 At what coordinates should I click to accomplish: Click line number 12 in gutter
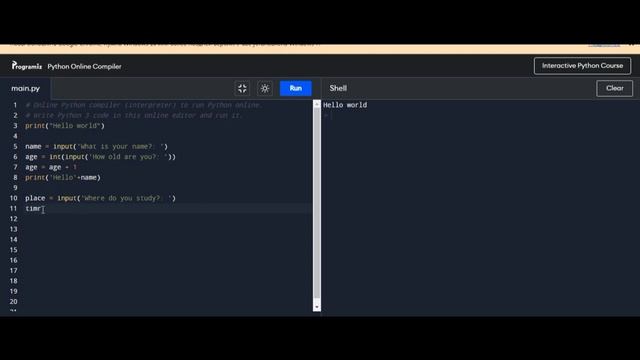13,219
